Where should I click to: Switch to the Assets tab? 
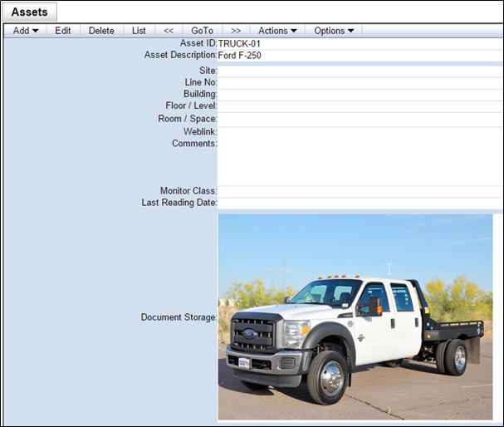click(29, 12)
